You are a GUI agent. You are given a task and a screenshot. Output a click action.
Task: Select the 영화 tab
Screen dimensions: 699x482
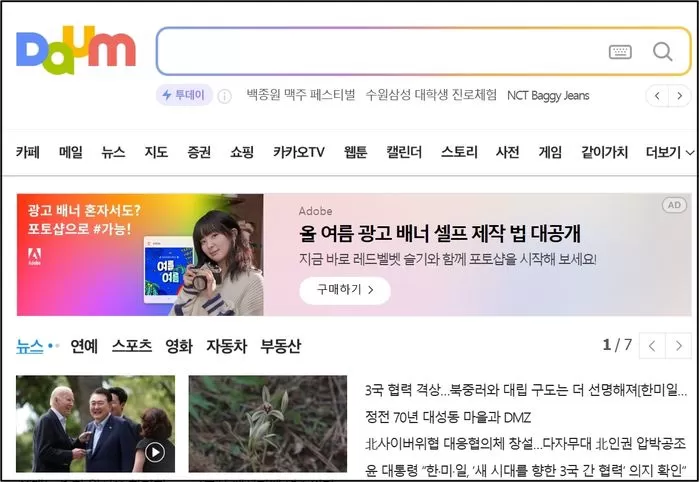[179, 346]
